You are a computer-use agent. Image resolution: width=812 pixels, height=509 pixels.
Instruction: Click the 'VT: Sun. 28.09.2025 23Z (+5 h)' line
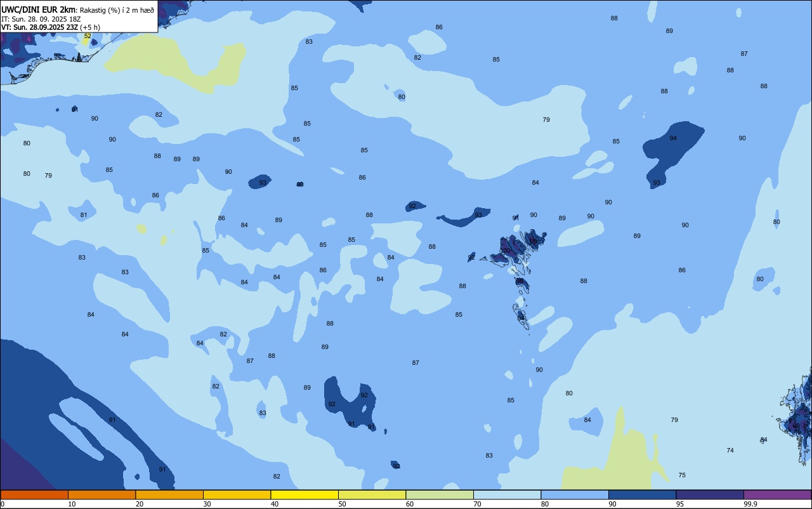click(51, 27)
